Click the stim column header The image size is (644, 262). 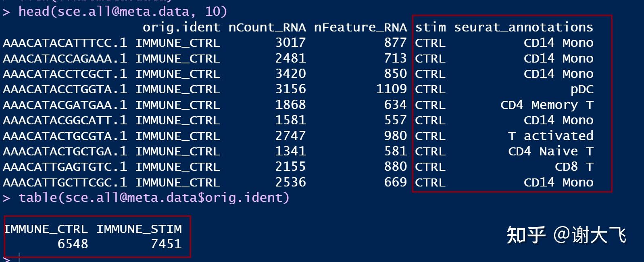[x=431, y=27]
